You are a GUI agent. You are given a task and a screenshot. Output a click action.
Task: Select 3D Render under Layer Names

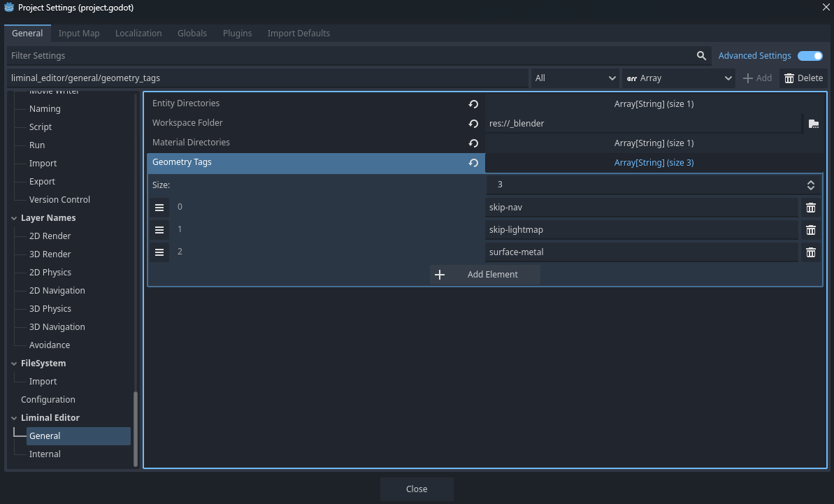click(50, 254)
